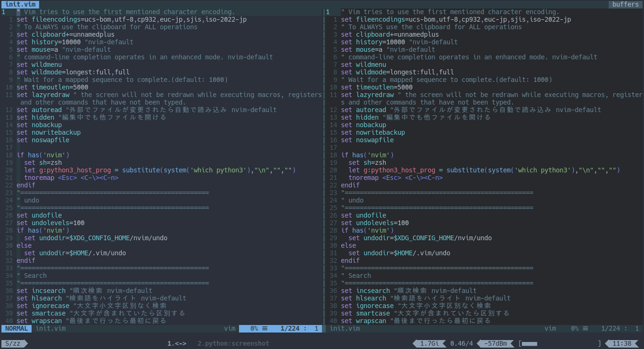Click the 1.7Gi memory indicator
644x349 pixels.
click(x=429, y=343)
